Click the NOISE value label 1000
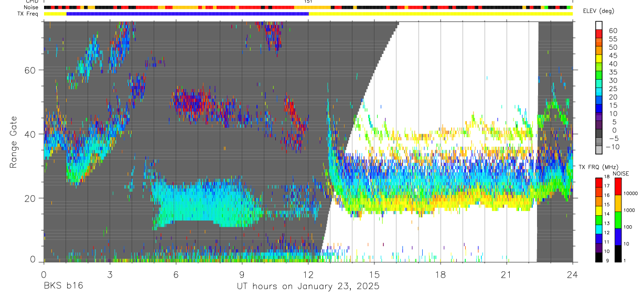The image size is (644, 297). point(630,210)
